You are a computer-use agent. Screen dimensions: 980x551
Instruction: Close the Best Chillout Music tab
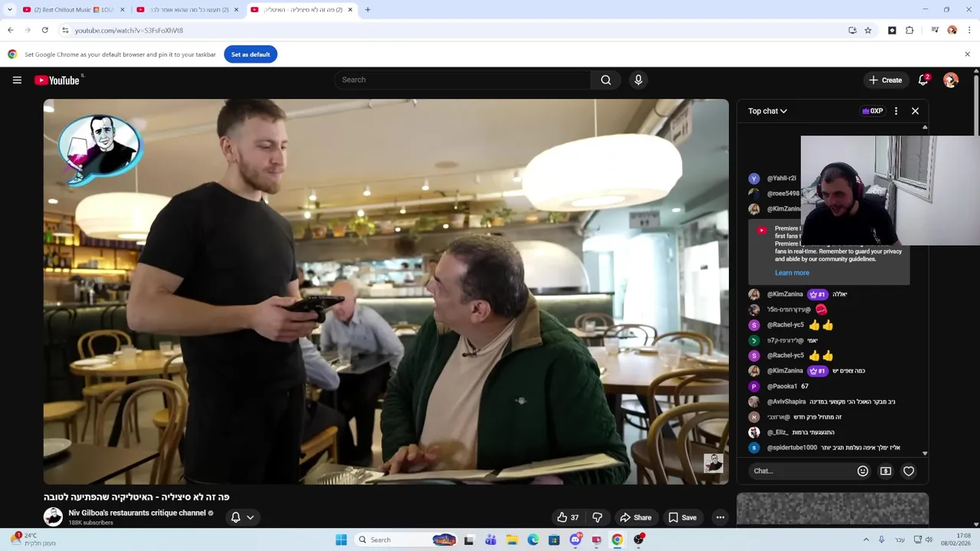tap(122, 10)
